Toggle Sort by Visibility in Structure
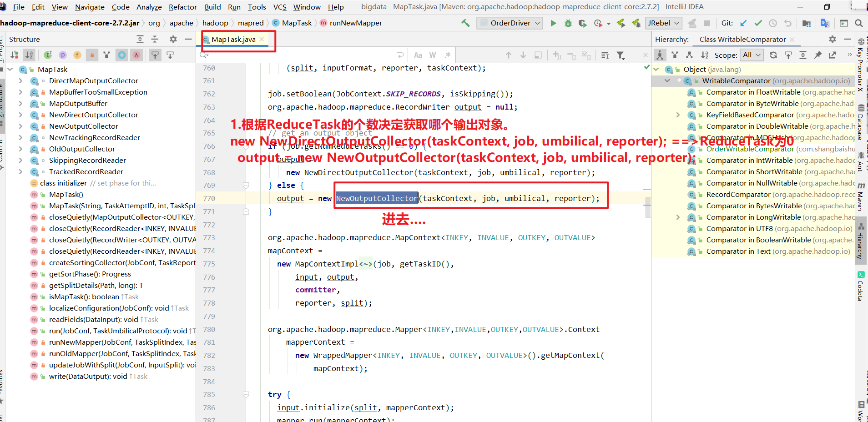Screen dimensions: 868x422 pos(15,55)
